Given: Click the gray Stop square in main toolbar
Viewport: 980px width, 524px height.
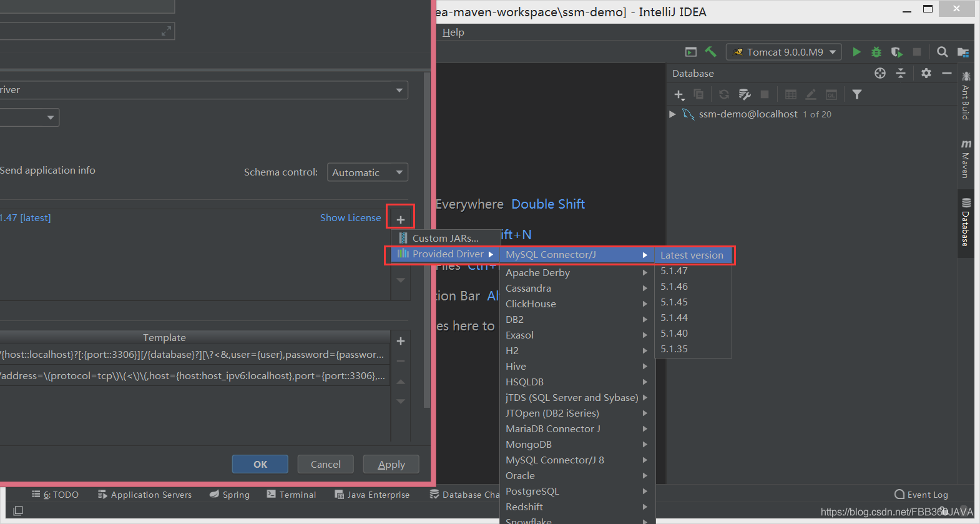Looking at the screenshot, I should point(916,52).
